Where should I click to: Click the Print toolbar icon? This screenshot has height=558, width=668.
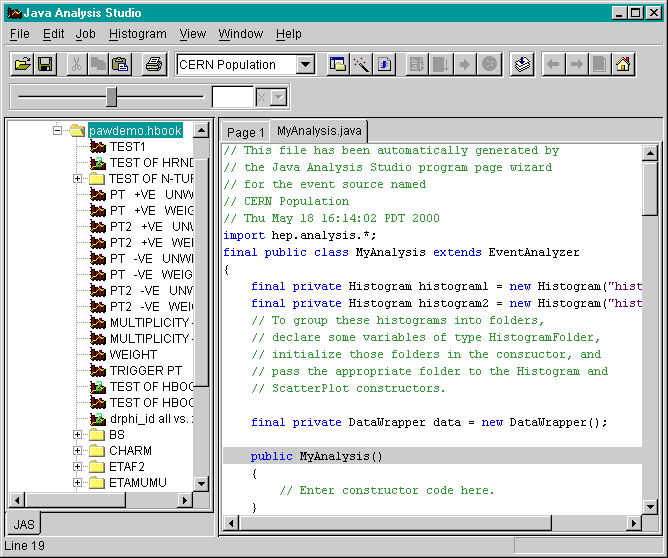coord(153,65)
